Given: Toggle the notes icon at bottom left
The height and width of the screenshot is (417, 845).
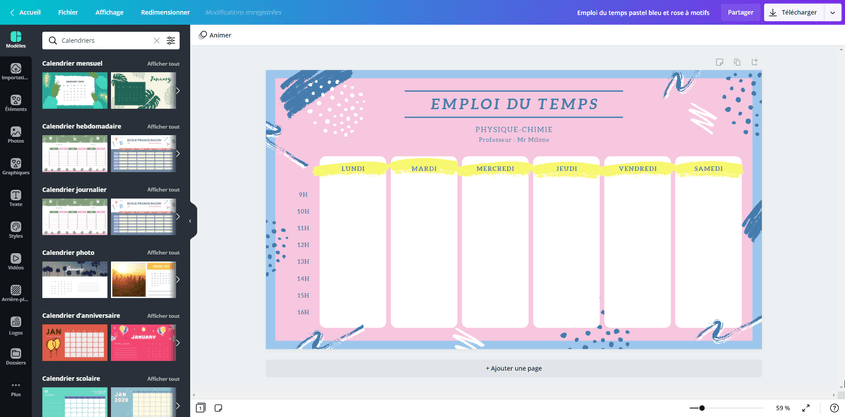Looking at the screenshot, I should click(x=218, y=408).
